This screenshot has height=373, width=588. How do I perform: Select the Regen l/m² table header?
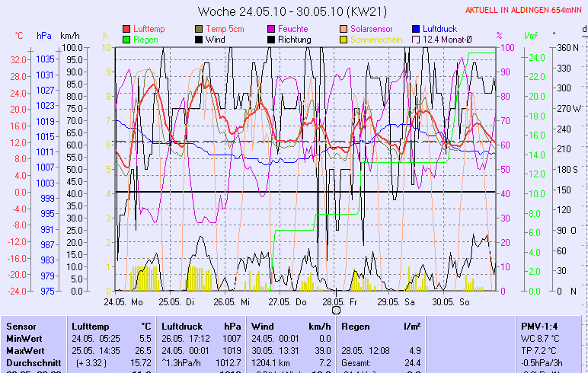pos(380,326)
